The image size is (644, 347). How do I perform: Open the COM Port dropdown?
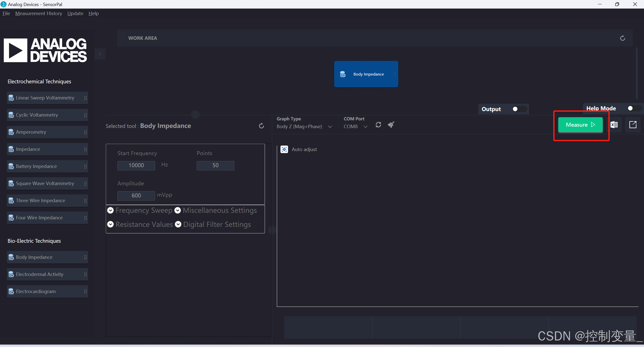point(365,127)
